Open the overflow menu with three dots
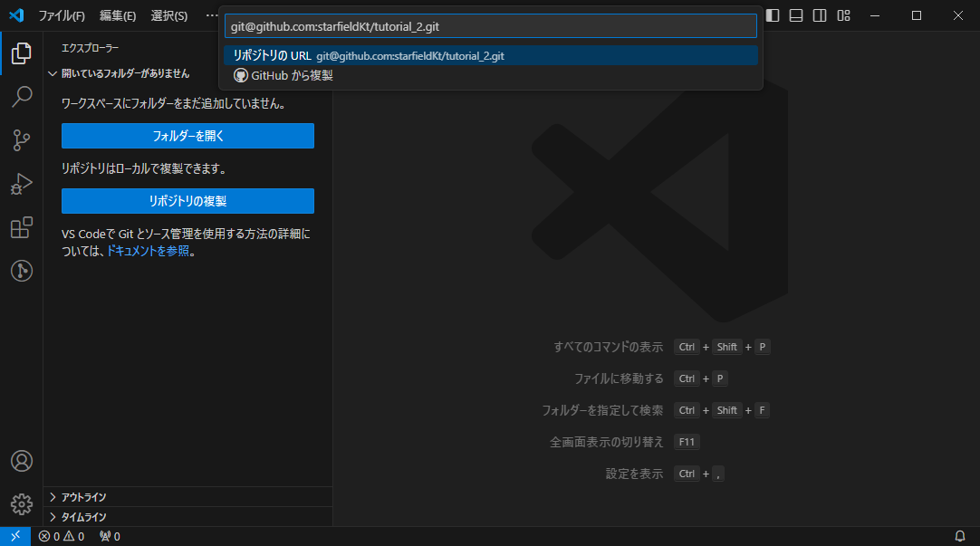The image size is (980, 546). (x=211, y=15)
